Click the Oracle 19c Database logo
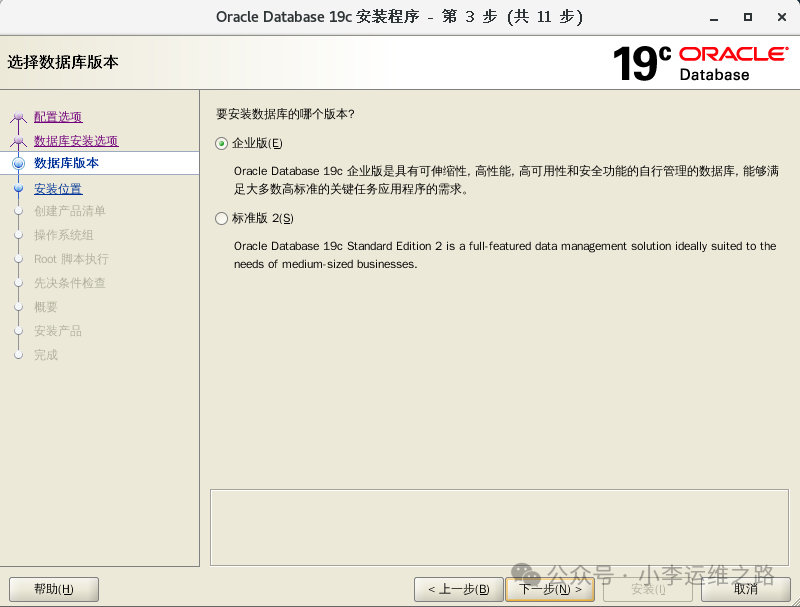Screen dimensions: 800x607 pos(701,63)
